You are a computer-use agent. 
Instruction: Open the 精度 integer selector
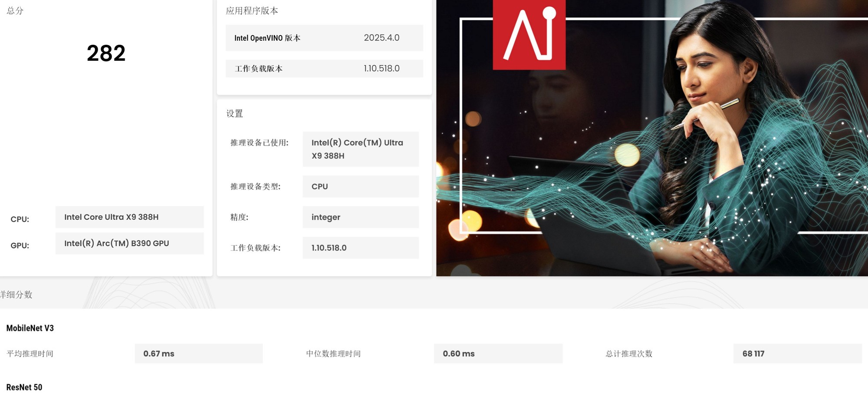(x=360, y=217)
